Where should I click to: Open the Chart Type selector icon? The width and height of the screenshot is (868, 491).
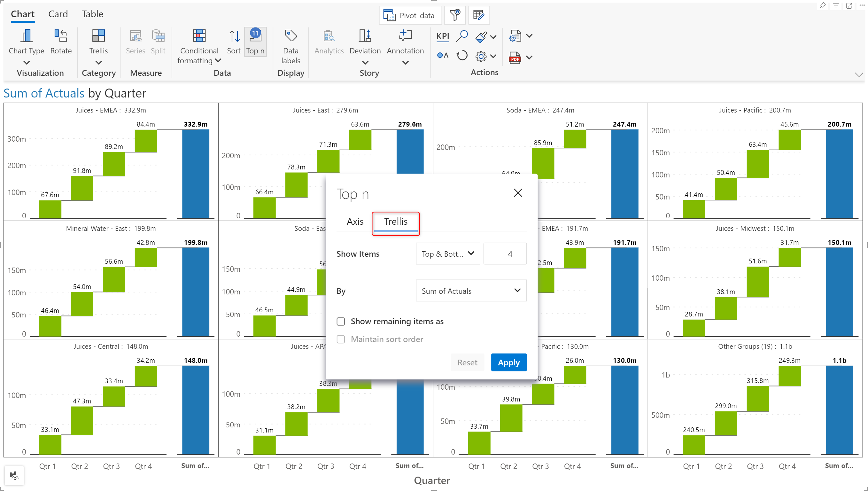[x=26, y=36]
